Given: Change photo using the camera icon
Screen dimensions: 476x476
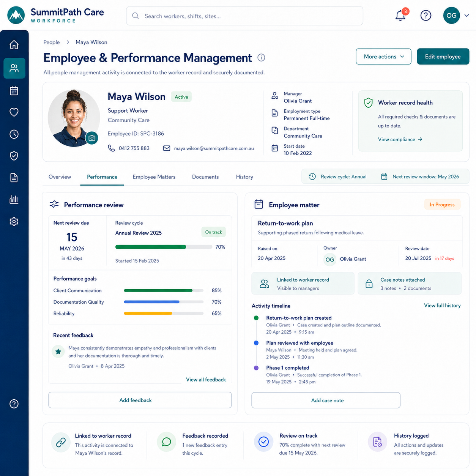Looking at the screenshot, I should click(x=92, y=138).
